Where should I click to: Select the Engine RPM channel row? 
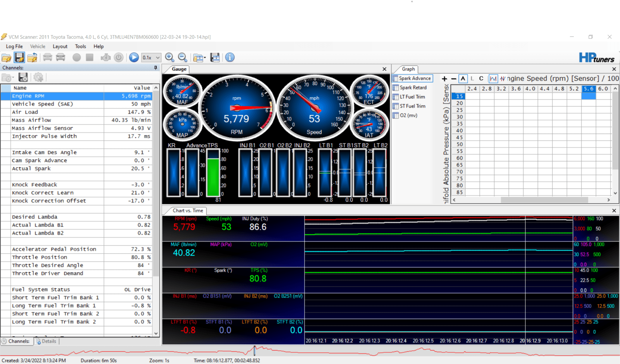(x=77, y=96)
